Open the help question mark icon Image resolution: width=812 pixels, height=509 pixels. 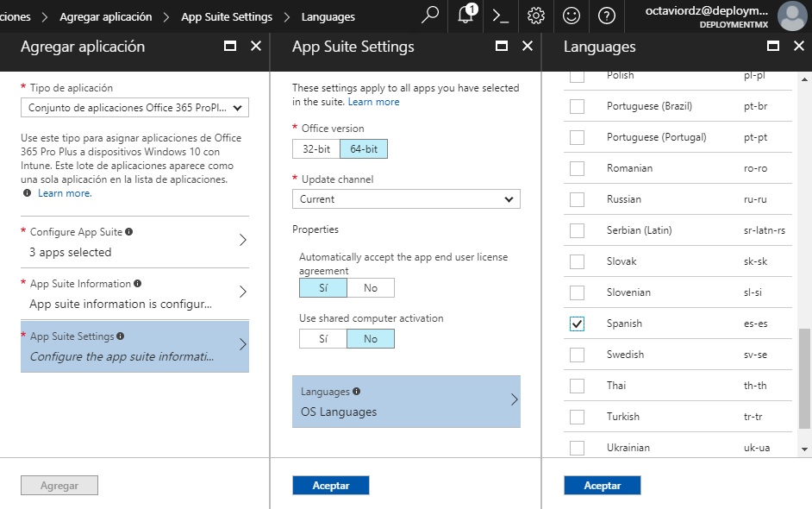tap(607, 16)
